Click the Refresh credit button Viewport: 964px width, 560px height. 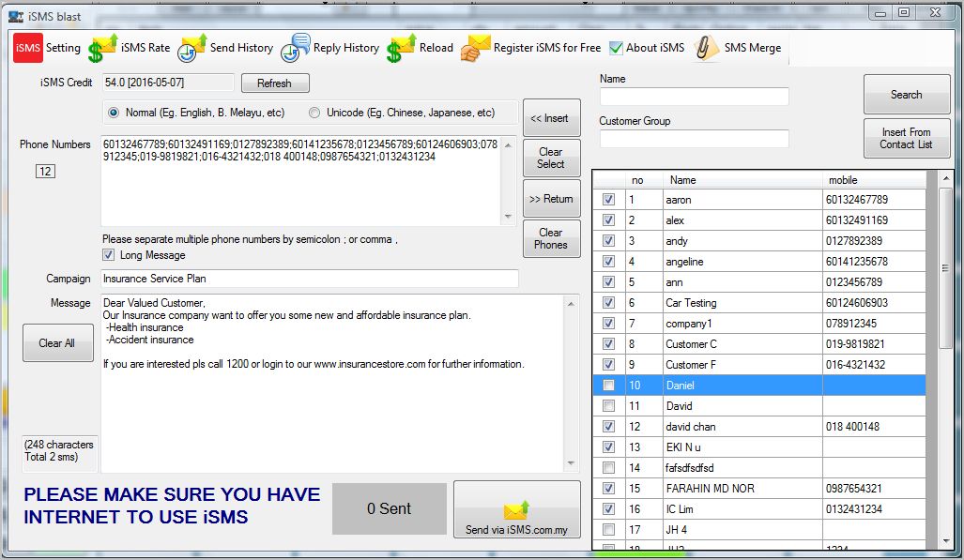click(x=275, y=83)
